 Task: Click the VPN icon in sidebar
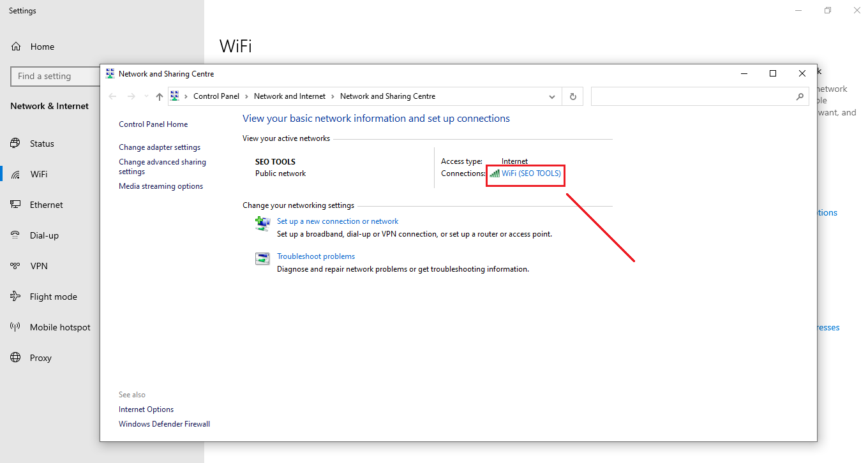[16, 266]
